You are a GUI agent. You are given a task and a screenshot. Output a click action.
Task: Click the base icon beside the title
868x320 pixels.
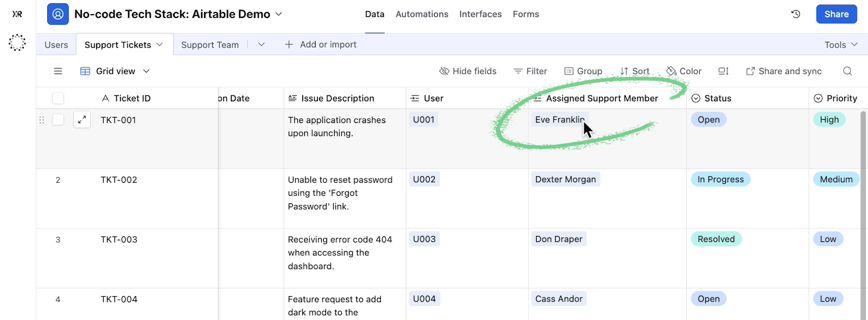[x=58, y=14]
